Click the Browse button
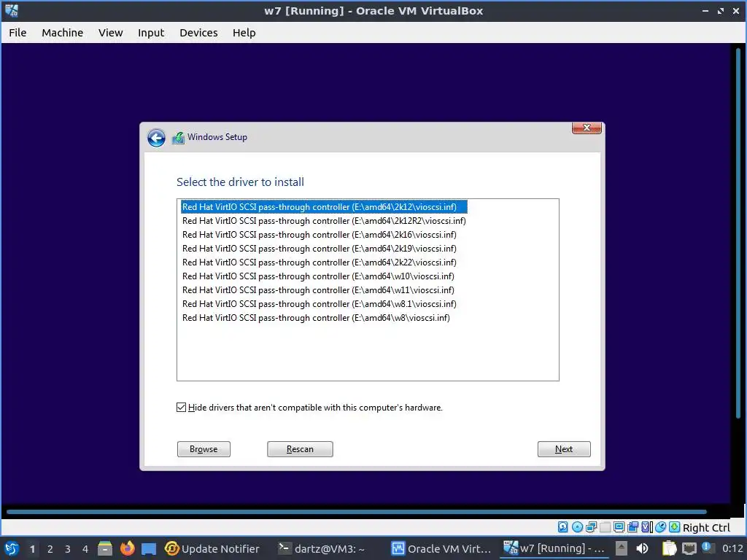Viewport: 747px width, 560px height. [x=204, y=449]
